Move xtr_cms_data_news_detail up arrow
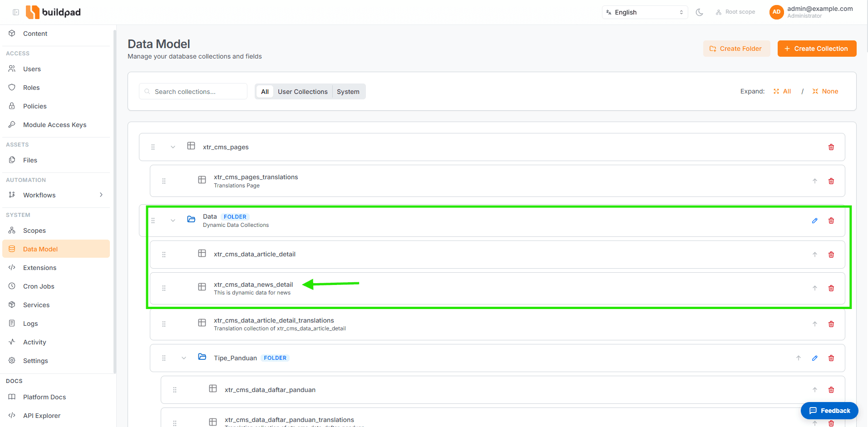Screen dimensions: 868x427 [815, 288]
